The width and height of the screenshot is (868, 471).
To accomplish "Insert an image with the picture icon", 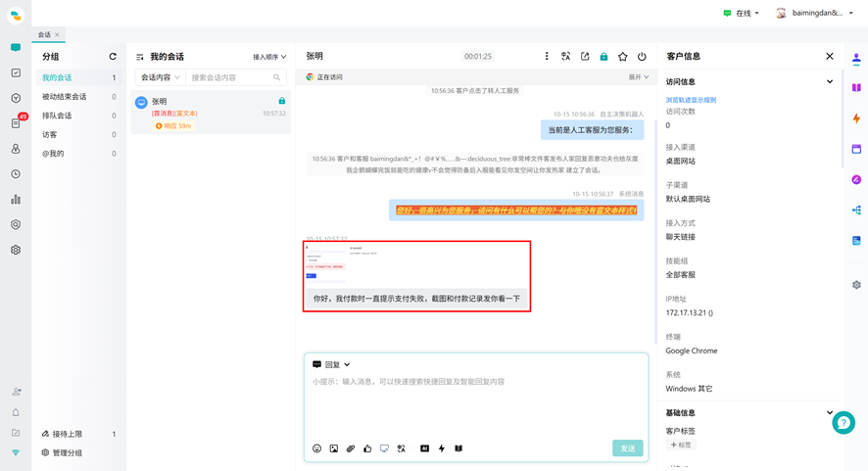I will pyautogui.click(x=334, y=448).
